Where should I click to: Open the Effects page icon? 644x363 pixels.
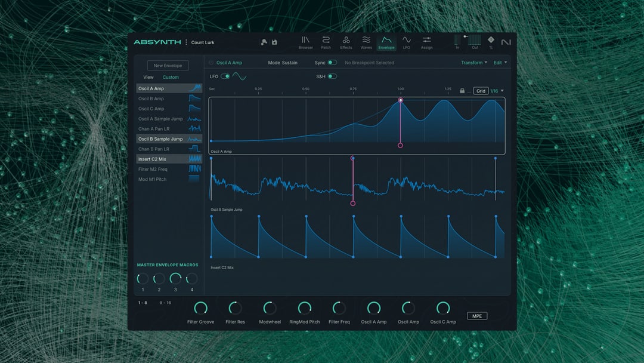(x=346, y=41)
